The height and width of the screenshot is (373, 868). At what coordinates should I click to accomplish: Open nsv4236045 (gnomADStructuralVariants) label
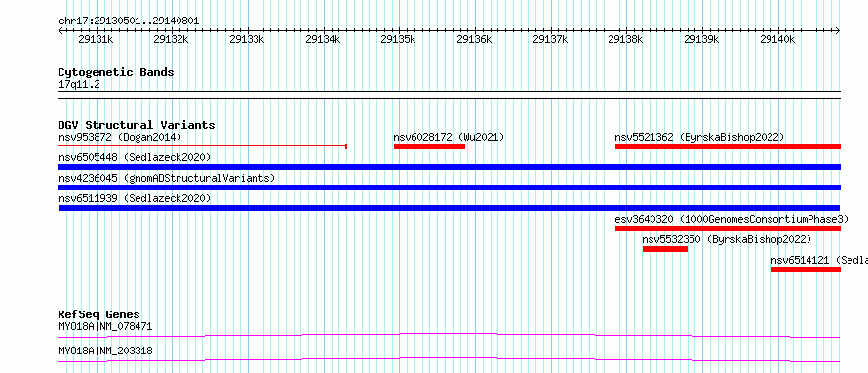(x=167, y=178)
